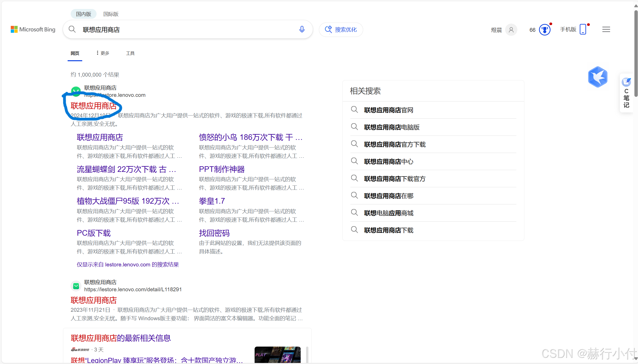This screenshot has width=638, height=364.
Task: Open the 工具 filter options
Action: [x=130, y=53]
